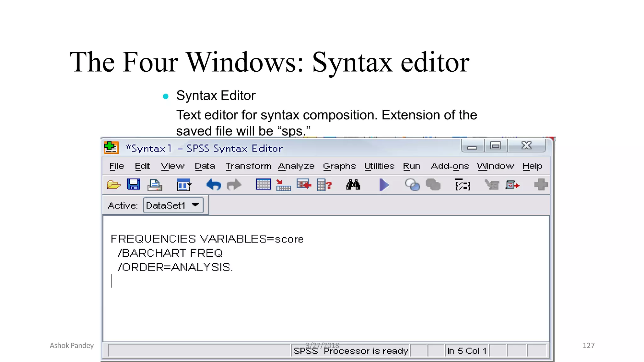Click the 'In 5 Col 1' status indicator

[x=467, y=351]
